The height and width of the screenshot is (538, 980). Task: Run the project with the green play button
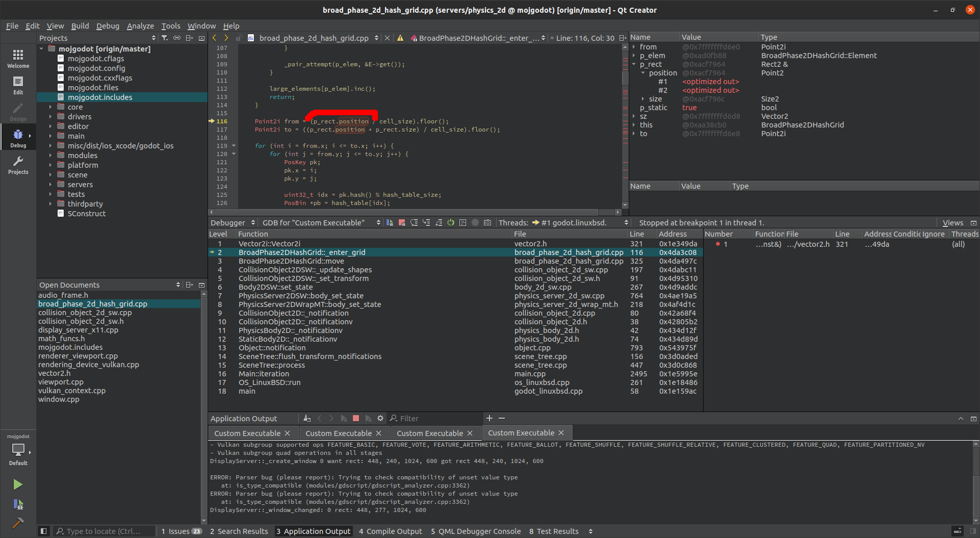pos(18,484)
